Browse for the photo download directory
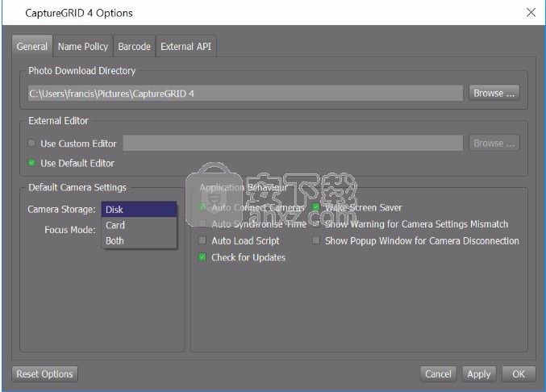This screenshot has width=546, height=392. click(x=494, y=94)
